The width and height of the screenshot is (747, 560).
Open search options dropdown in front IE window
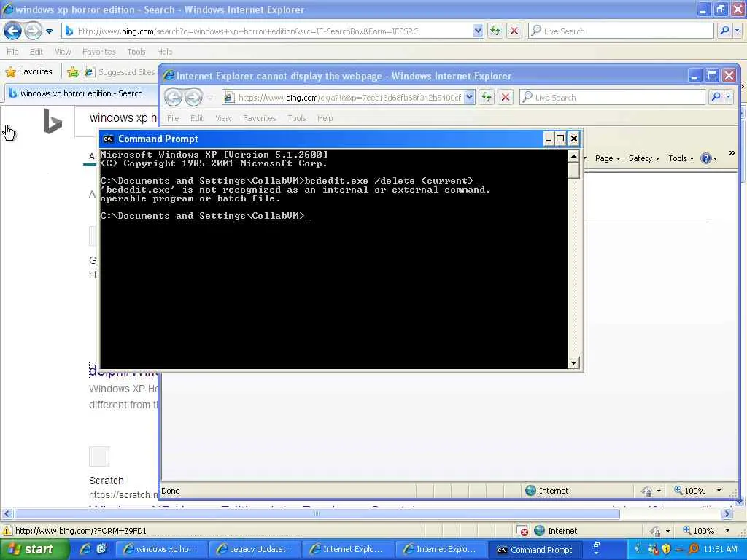click(728, 97)
